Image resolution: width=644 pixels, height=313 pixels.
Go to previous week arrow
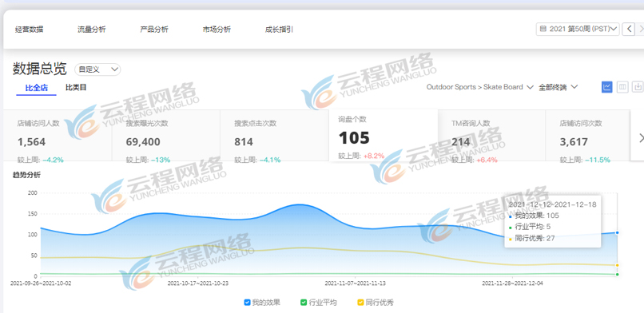pos(628,29)
